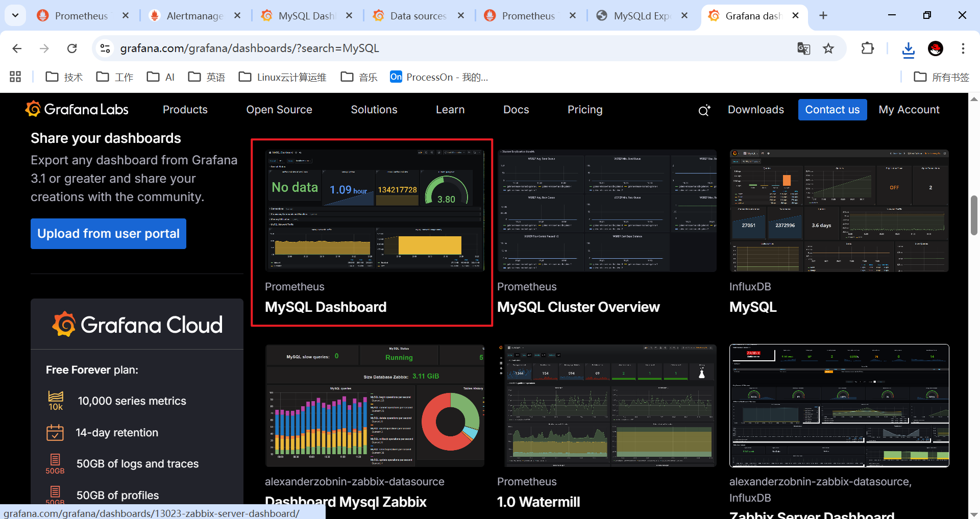Open the 音乐 bookmark folder
The width and height of the screenshot is (980, 519).
359,77
